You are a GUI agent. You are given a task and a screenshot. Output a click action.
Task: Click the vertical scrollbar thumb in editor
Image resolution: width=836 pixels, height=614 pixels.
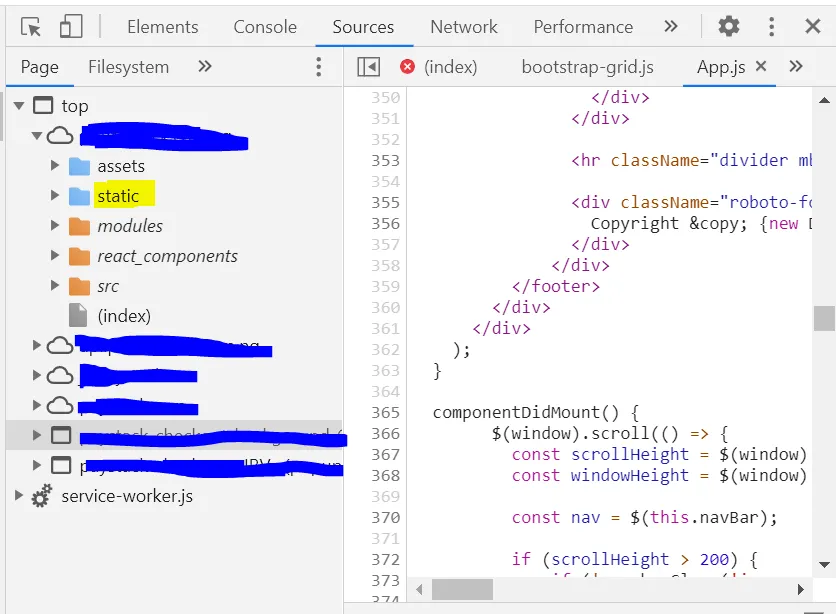coord(824,318)
